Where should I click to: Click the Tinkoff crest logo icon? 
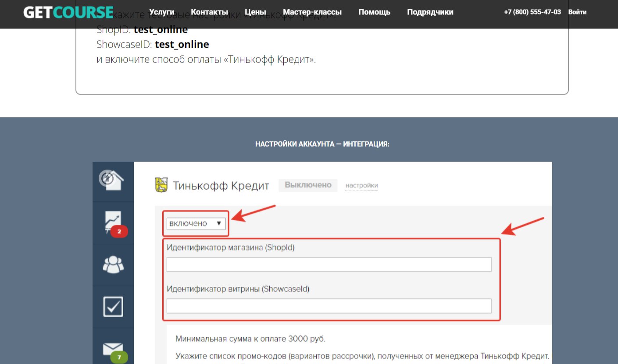tap(162, 185)
